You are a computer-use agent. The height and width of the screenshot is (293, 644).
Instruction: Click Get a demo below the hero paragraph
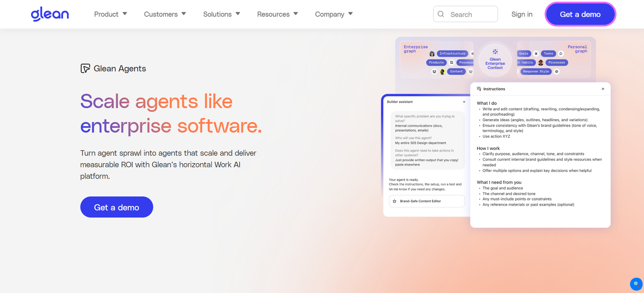pyautogui.click(x=117, y=207)
